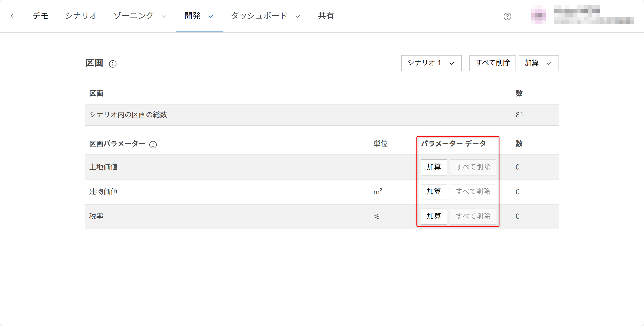
Task: Expand the ゾーニング menu chevron
Action: [x=164, y=16]
